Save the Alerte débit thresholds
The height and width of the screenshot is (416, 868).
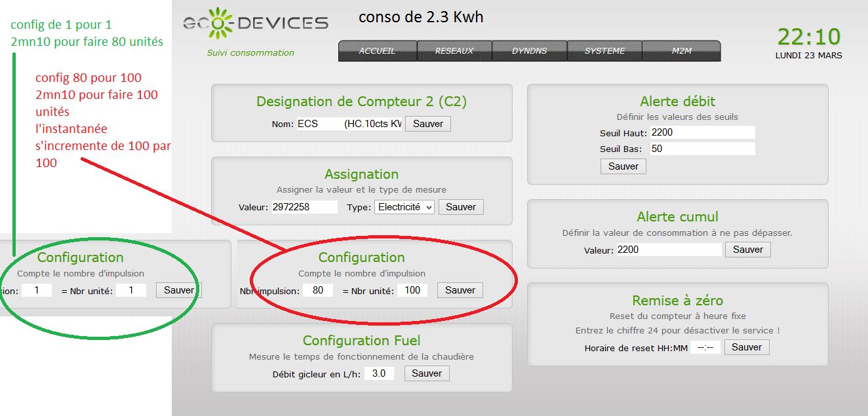point(623,166)
